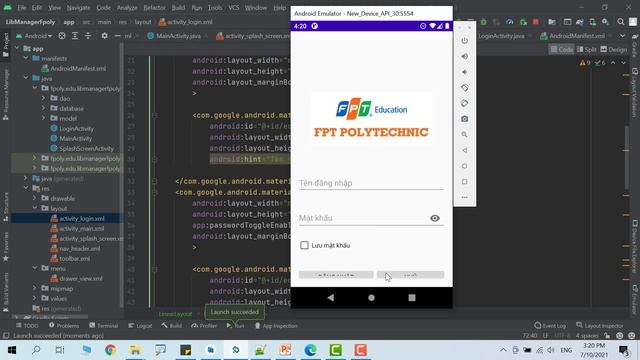Check the Lưu mật khẩu checkbox
The width and height of the screenshot is (640, 360).
[304, 245]
